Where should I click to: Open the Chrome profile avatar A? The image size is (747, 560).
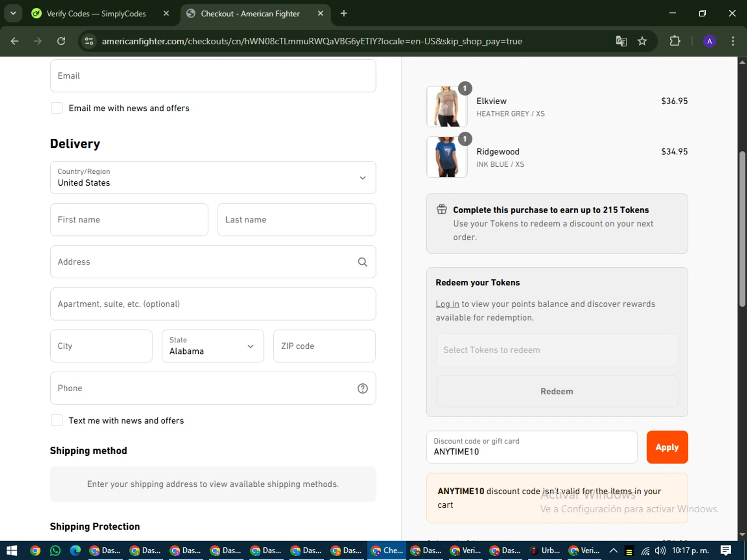tap(710, 41)
